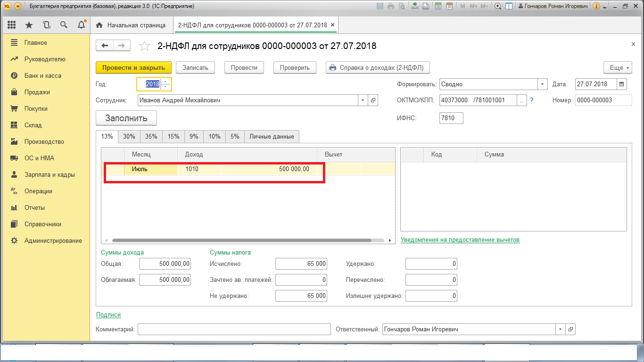Increase year with stepper up arrow
The image size is (644, 362).
click(x=165, y=82)
